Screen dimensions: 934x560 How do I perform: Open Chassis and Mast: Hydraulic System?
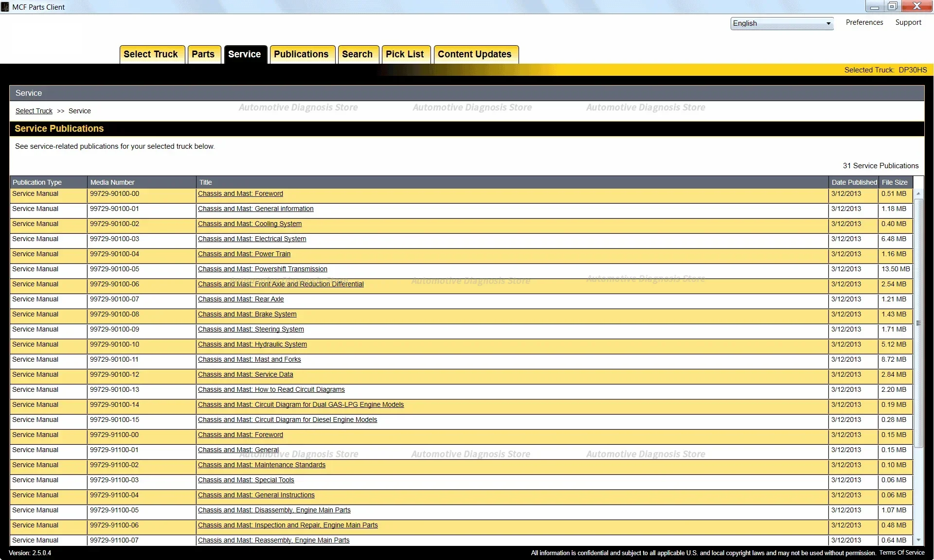point(252,345)
